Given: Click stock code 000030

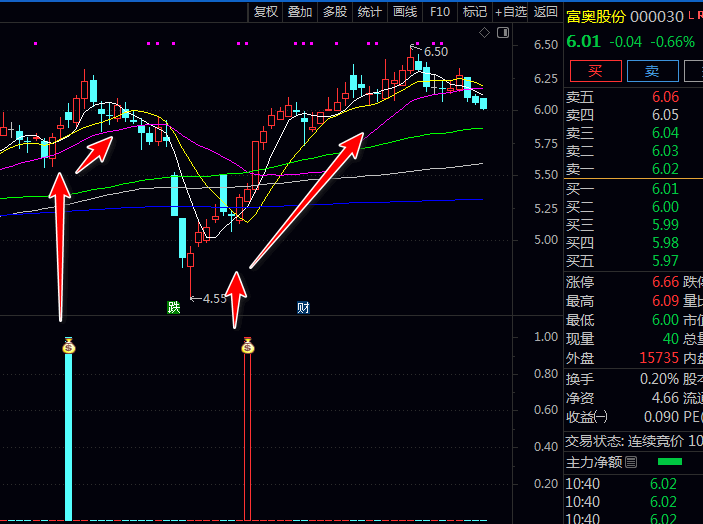Looking at the screenshot, I should pyautogui.click(x=656, y=17).
